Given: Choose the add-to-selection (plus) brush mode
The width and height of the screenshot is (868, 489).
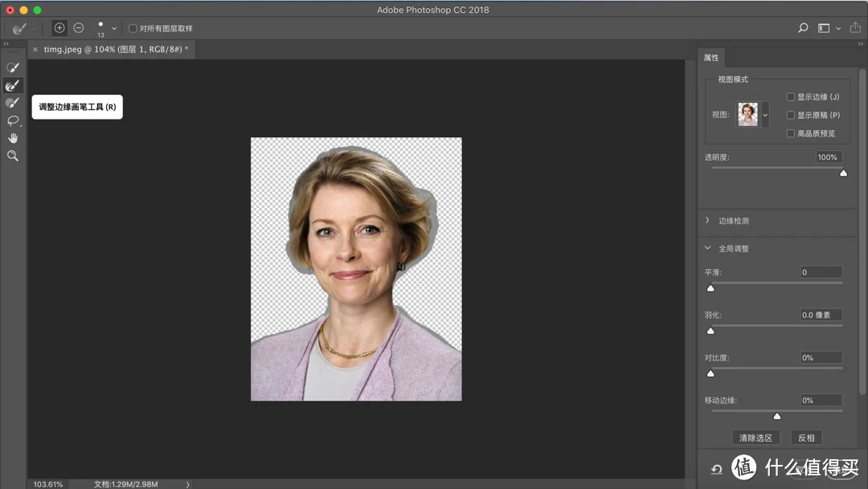Looking at the screenshot, I should [59, 27].
